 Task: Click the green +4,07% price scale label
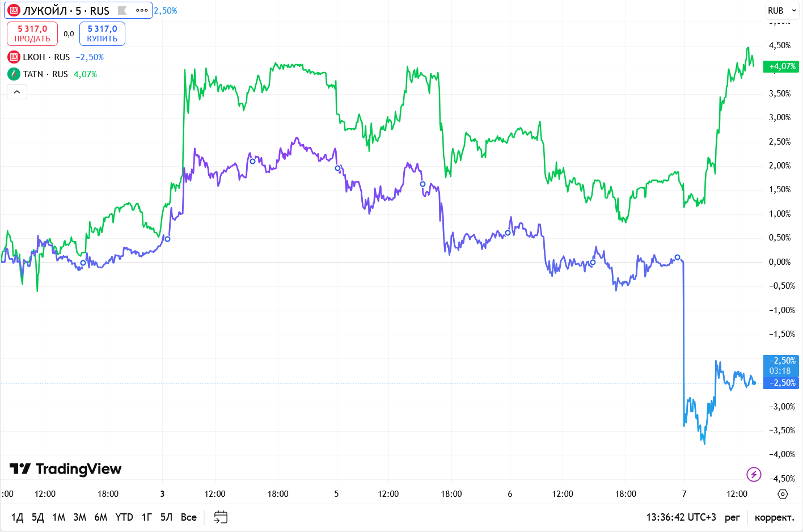tap(781, 66)
